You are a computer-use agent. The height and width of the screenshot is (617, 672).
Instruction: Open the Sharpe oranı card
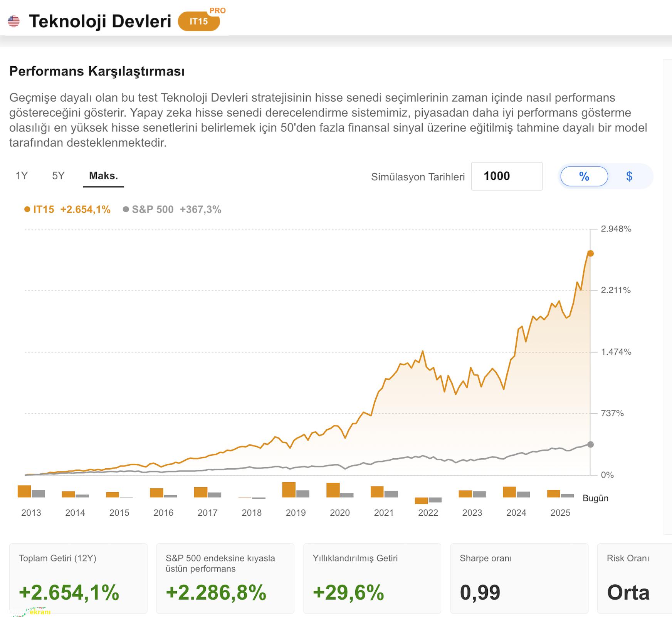click(x=519, y=578)
